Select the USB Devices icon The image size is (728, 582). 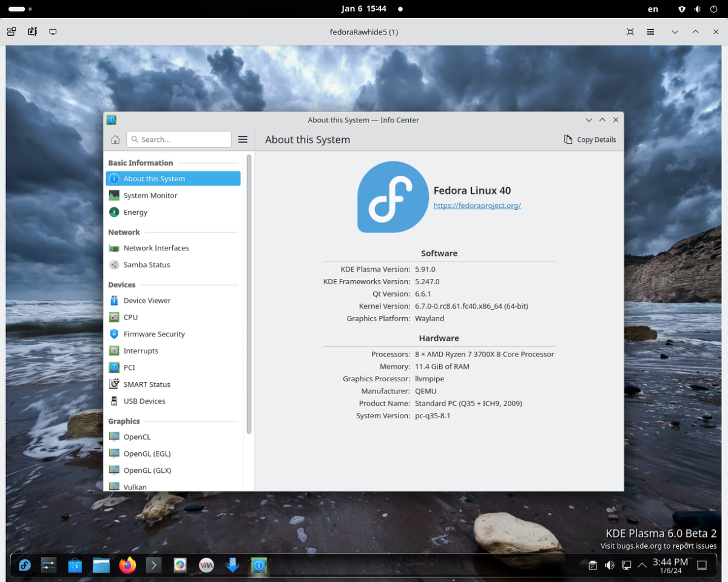(114, 401)
